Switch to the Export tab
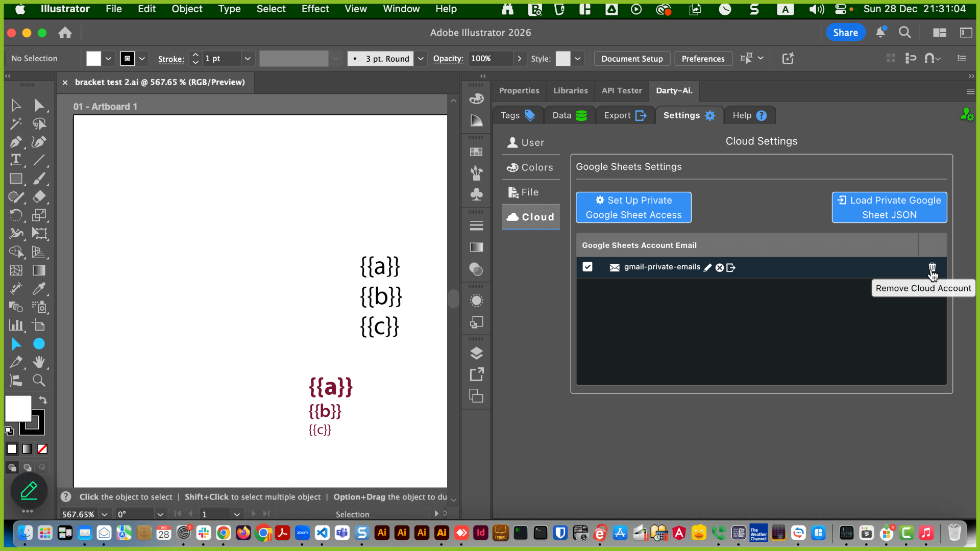Image resolution: width=980 pixels, height=551 pixels. click(x=625, y=116)
